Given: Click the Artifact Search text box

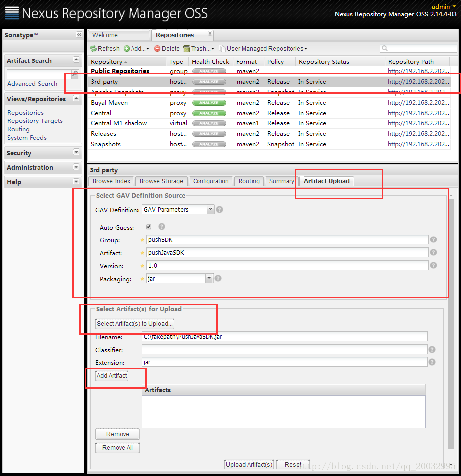Looking at the screenshot, I should 39,74.
